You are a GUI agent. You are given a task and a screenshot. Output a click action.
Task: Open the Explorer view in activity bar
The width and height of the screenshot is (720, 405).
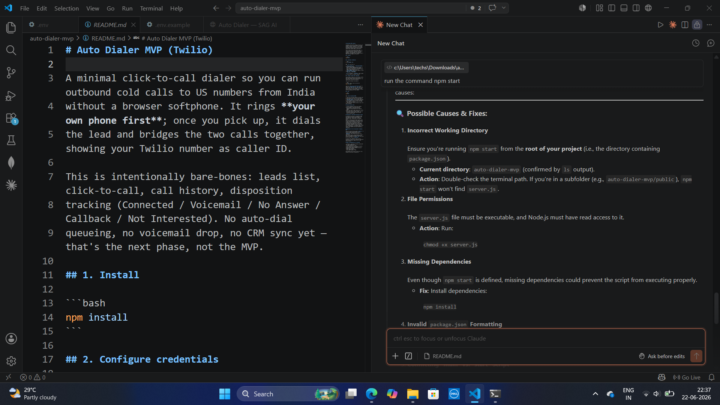[x=11, y=28]
